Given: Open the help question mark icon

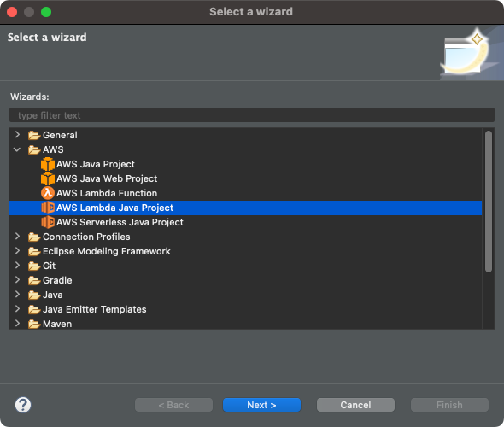Looking at the screenshot, I should (23, 405).
